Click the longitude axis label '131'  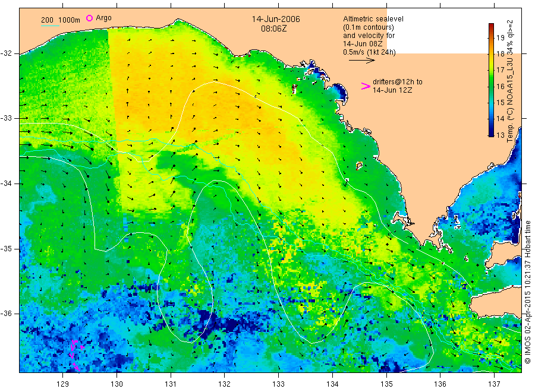pyautogui.click(x=171, y=384)
